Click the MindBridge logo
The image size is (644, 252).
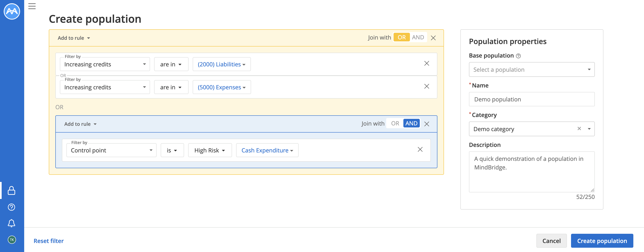coord(12,11)
